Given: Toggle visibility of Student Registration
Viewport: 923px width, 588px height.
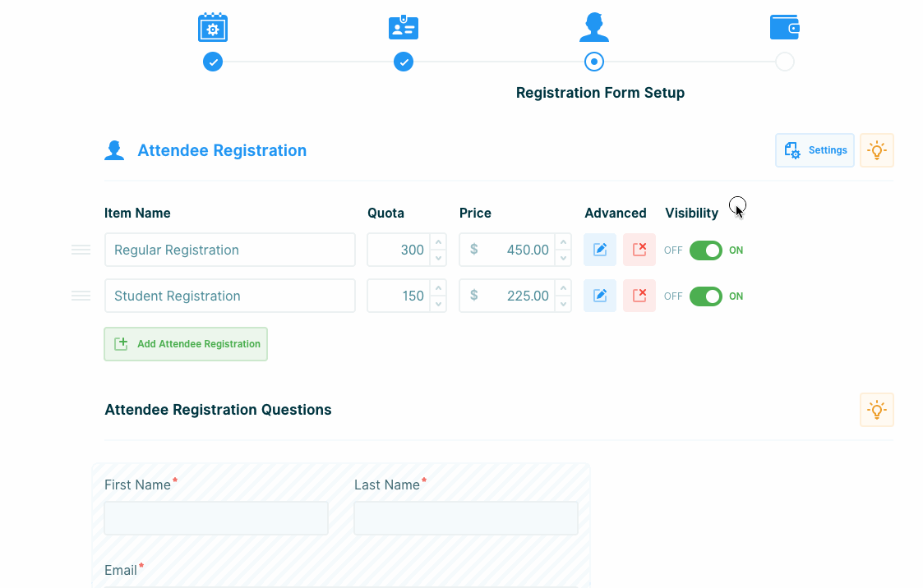Looking at the screenshot, I should pos(705,296).
